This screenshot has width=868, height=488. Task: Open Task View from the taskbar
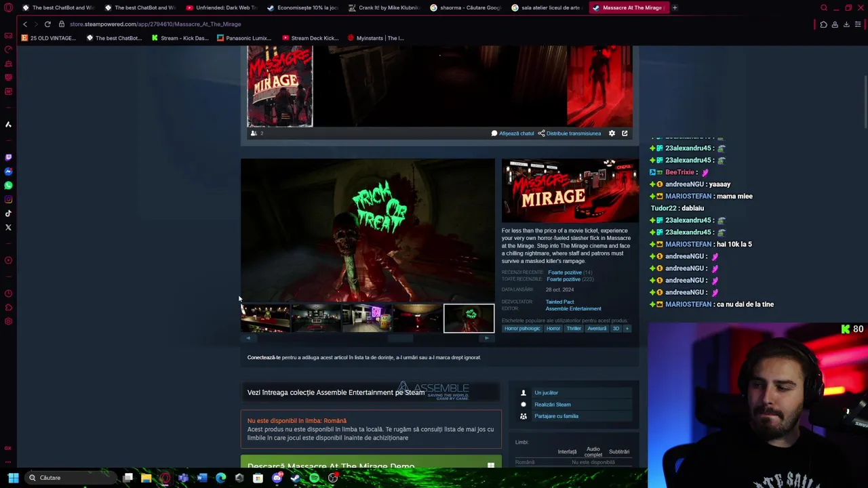(127, 478)
